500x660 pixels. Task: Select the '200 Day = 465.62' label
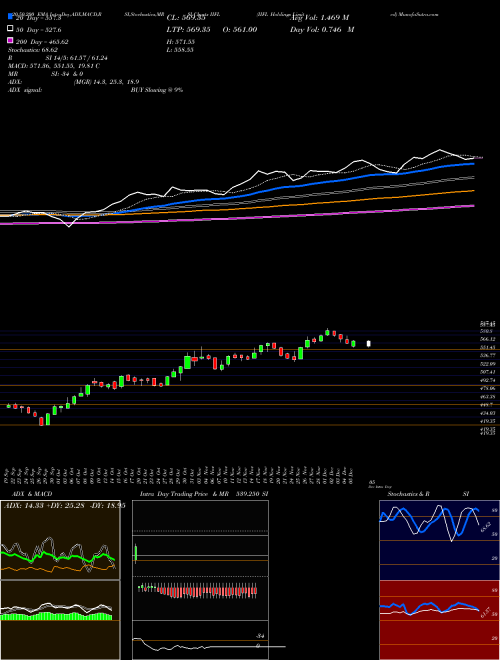(42, 42)
